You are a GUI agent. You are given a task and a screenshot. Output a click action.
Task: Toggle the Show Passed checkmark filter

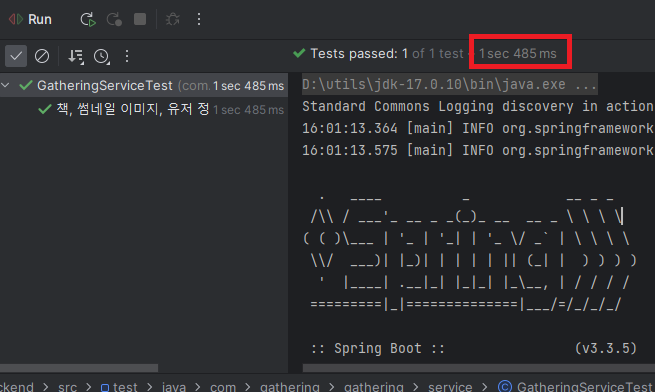16,56
